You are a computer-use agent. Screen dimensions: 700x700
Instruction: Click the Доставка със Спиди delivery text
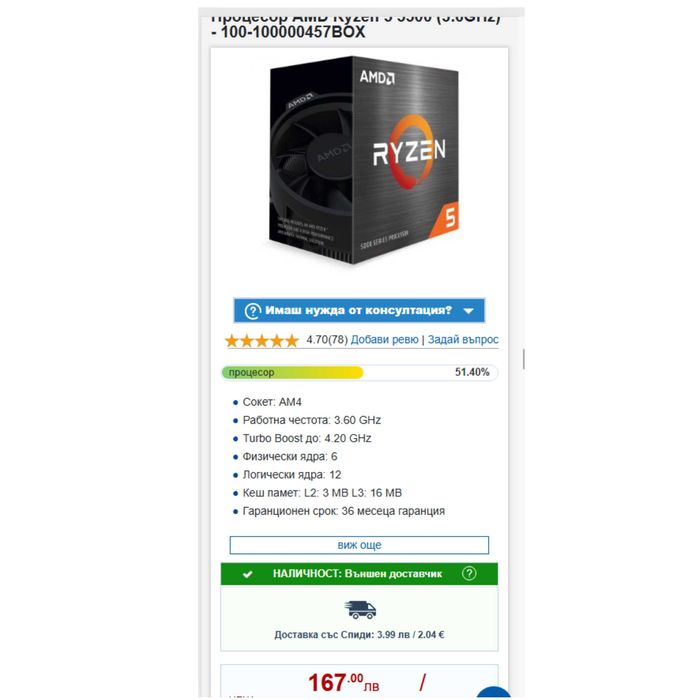(359, 635)
